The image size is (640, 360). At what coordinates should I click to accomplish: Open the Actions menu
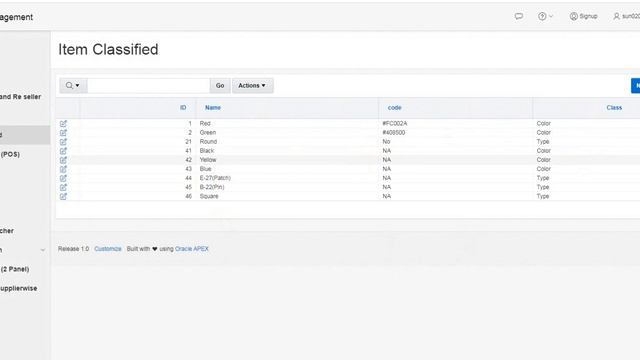click(252, 85)
